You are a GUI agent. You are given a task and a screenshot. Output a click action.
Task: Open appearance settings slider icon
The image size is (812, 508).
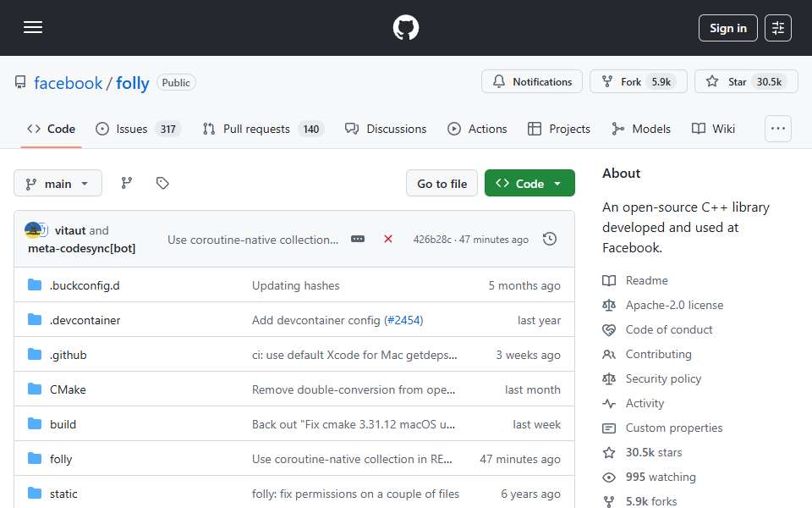[778, 28]
